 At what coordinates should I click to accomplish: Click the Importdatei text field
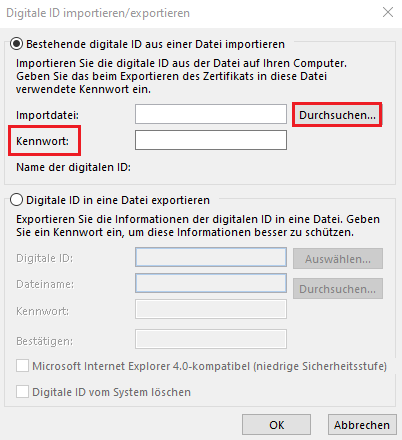(x=211, y=114)
